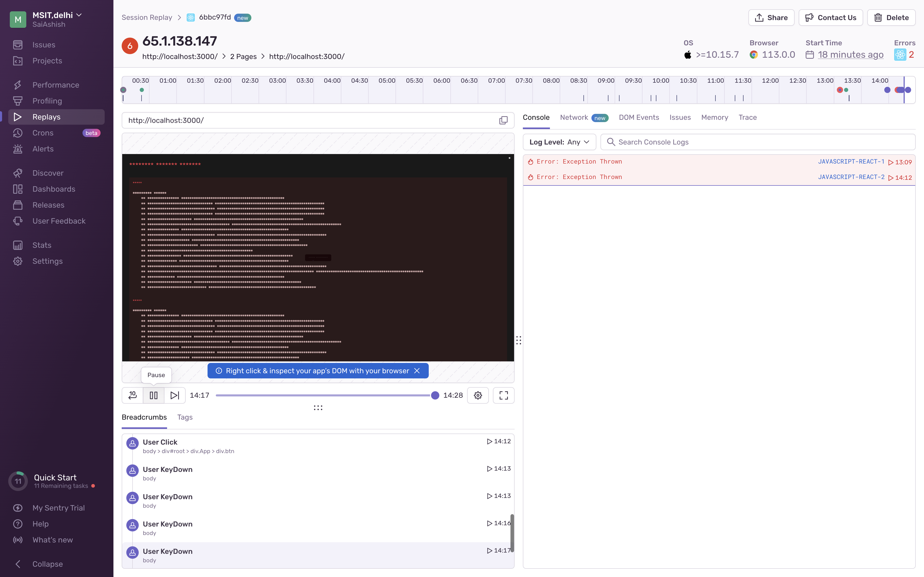Copy the localhost:3000 replay URL

(x=503, y=120)
